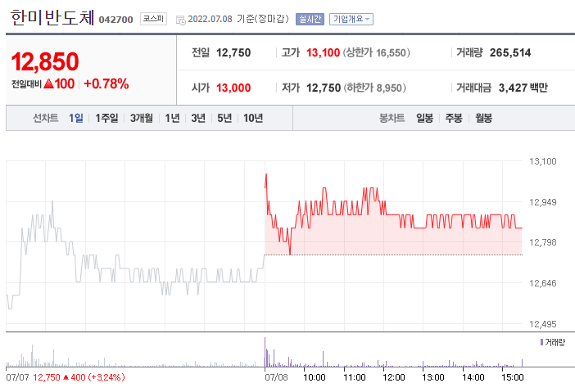Click the 07/08 date label

coord(277,377)
